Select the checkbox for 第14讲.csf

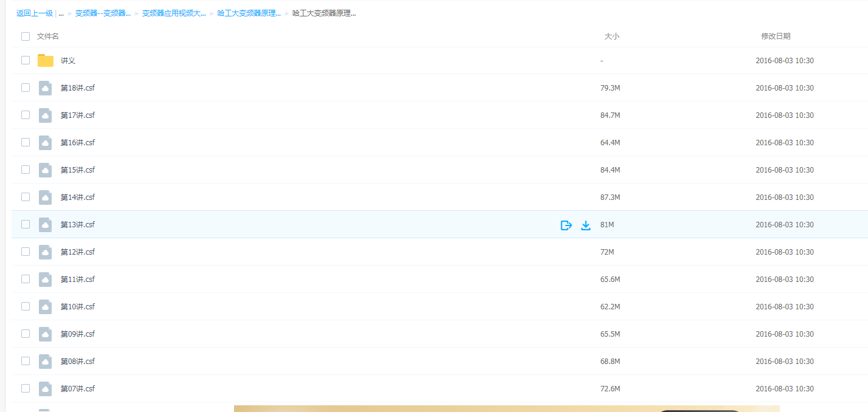[26, 197]
